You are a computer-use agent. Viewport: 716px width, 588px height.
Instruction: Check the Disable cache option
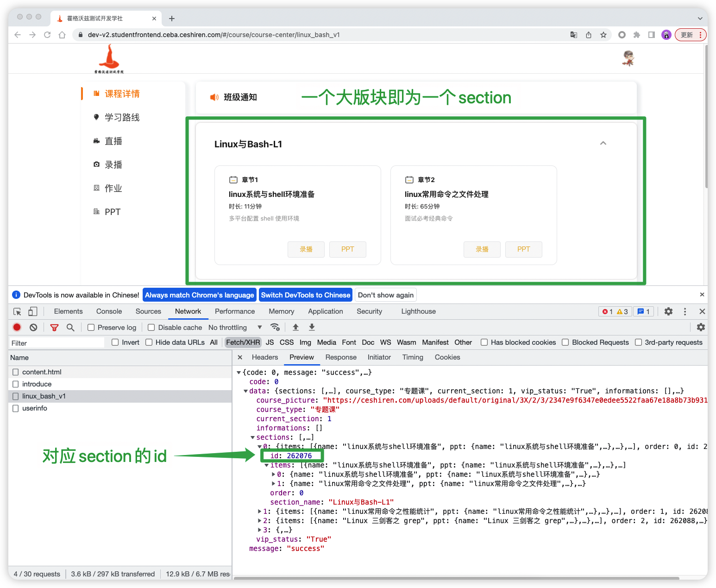(151, 328)
